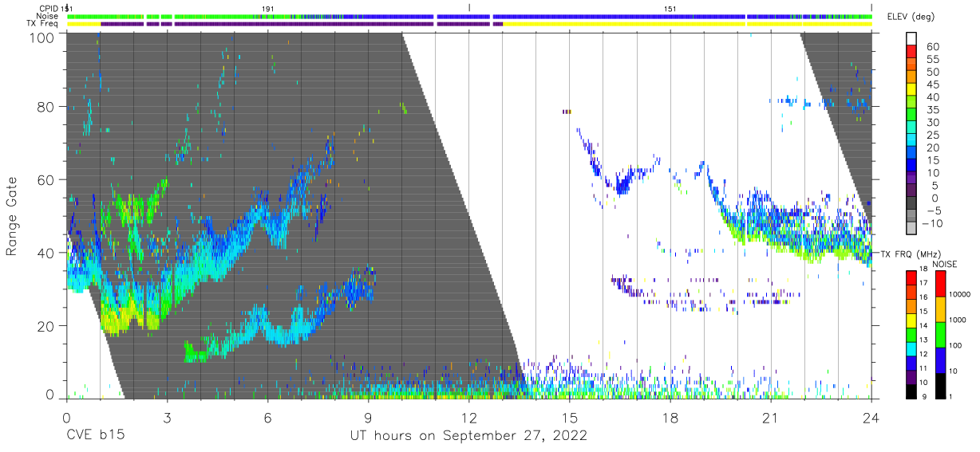Click the y-axis tick label '20'
Image resolution: width=980 pixels, height=452 pixels.
(47, 326)
